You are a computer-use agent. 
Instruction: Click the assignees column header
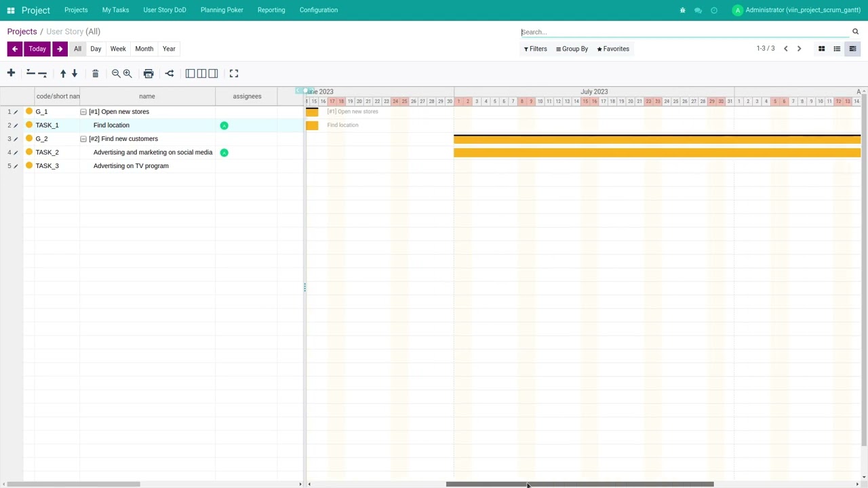[x=247, y=96]
